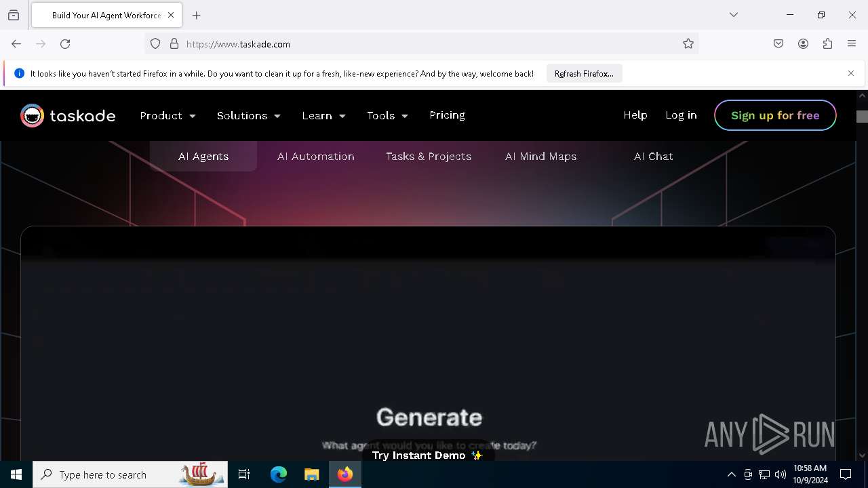868x488 pixels.
Task: Click Try Instant Demo button
Action: (427, 455)
